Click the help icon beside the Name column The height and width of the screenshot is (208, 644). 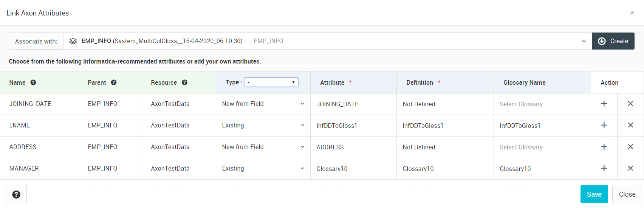coord(33,82)
